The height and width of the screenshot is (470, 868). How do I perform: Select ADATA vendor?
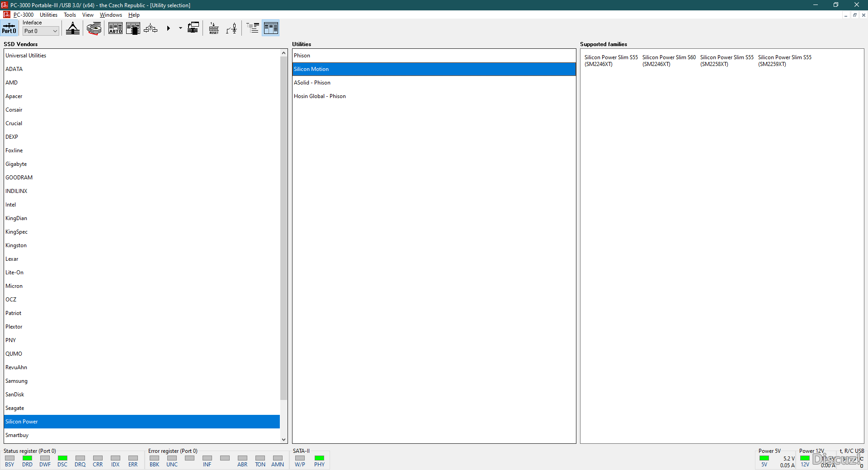click(x=142, y=69)
